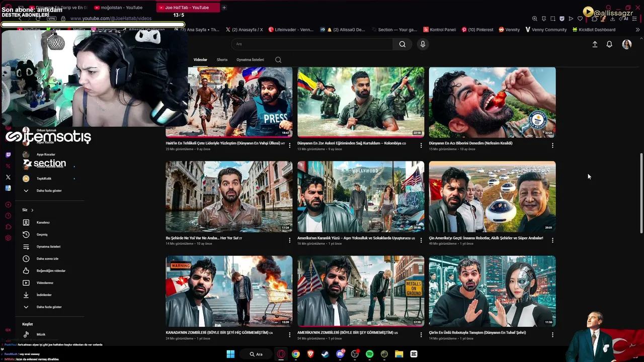644x362 pixels.
Task: Play the Çin robot video thumbnail
Action: [493, 291]
